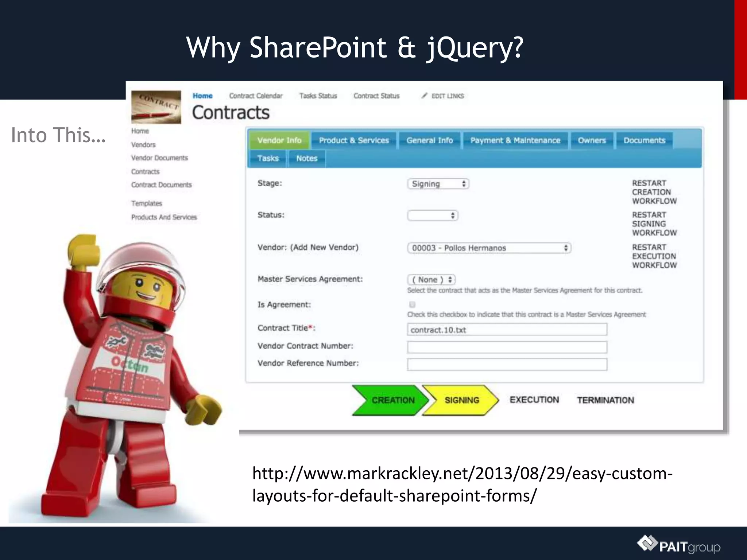Click RESTART SIGNING WORKFLOW
This screenshot has height=560, width=747.
(x=654, y=224)
